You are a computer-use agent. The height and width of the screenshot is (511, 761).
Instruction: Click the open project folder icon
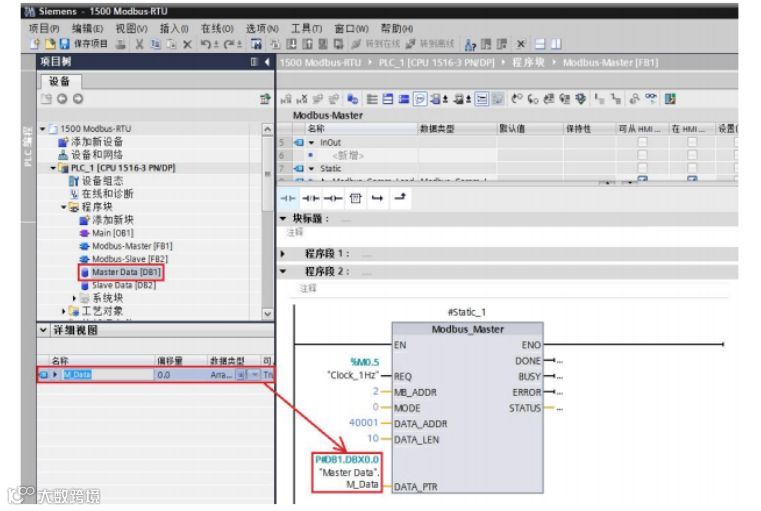[x=50, y=44]
